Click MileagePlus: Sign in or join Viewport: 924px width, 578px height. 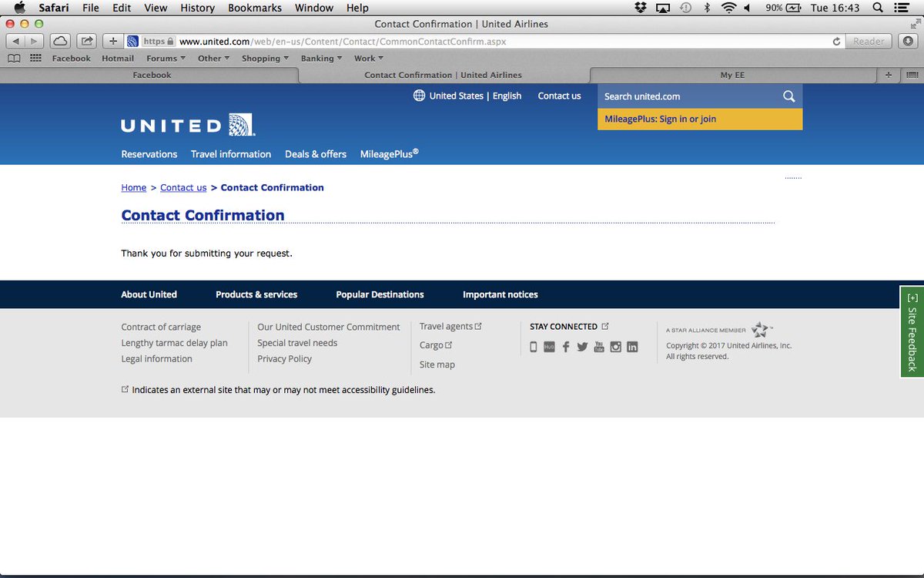700,119
